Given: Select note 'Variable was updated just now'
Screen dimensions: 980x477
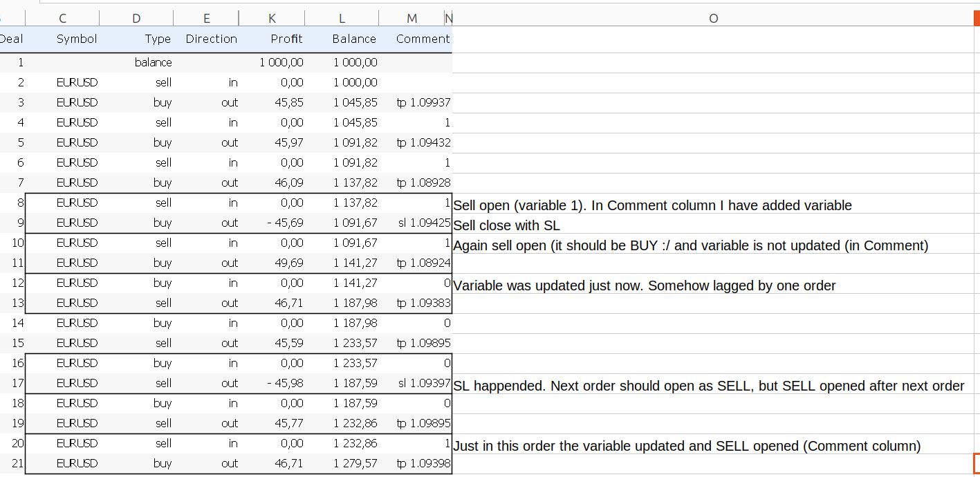Looking at the screenshot, I should 644,286.
